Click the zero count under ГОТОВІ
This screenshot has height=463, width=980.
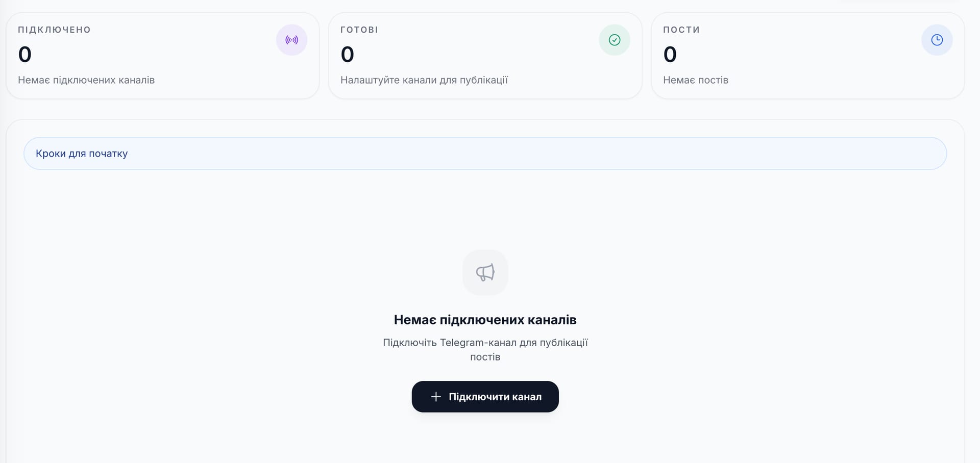coord(348,55)
